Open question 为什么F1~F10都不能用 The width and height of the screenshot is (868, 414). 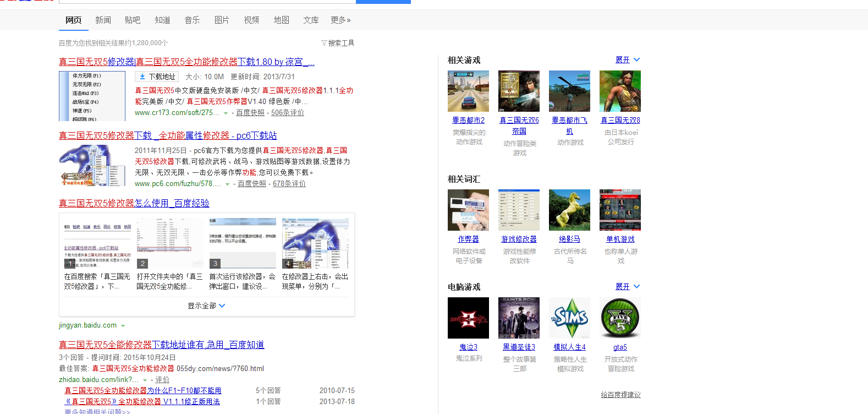point(143,390)
